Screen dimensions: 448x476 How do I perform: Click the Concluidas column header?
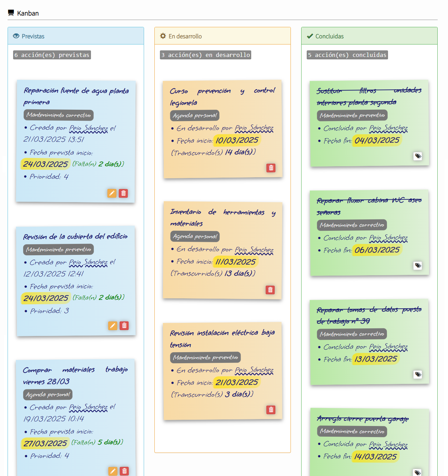(329, 36)
